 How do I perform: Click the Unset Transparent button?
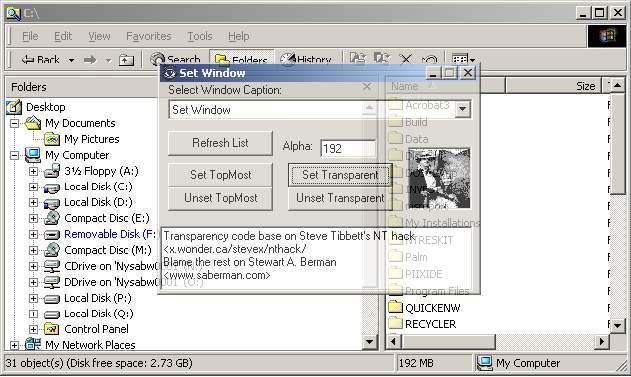tap(340, 198)
